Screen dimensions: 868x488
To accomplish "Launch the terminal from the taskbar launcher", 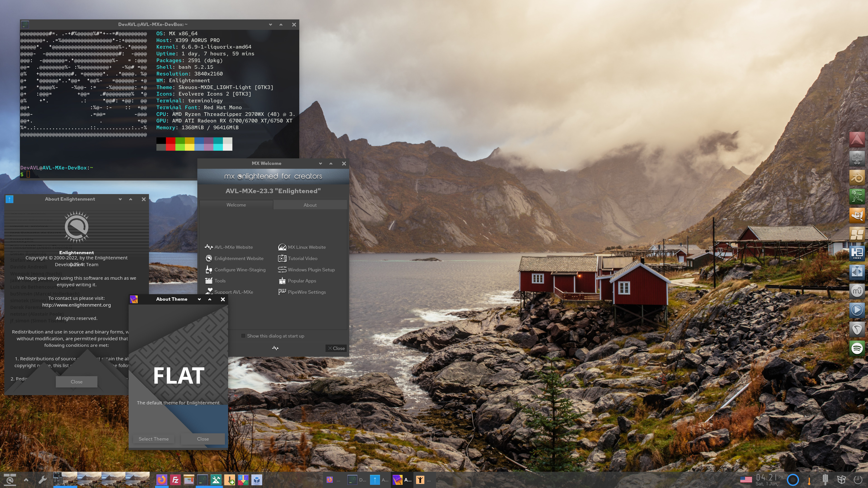I will 203,480.
